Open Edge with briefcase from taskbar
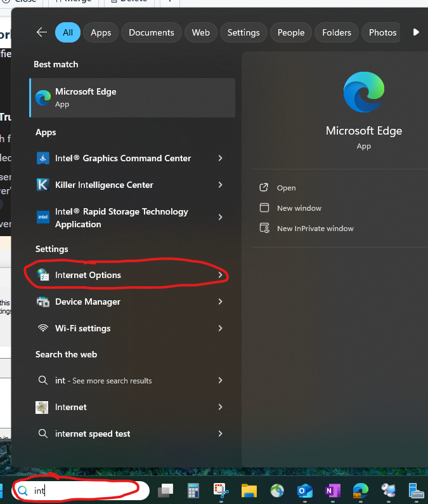 [361, 491]
